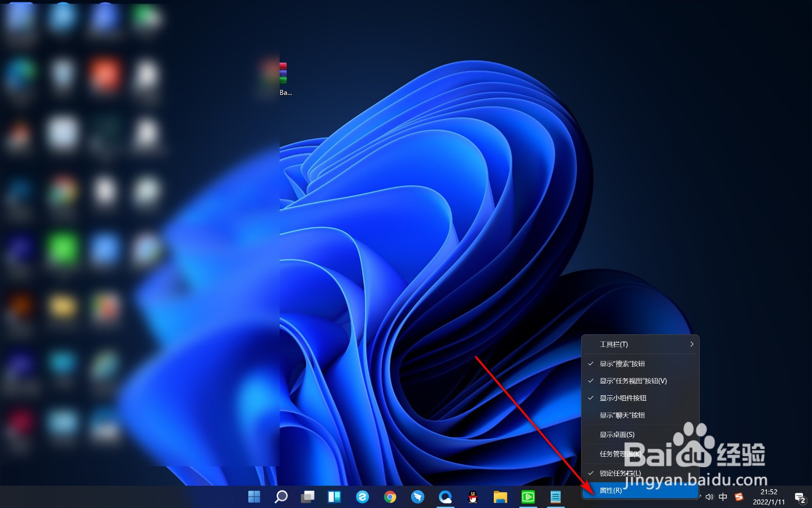Open File Explorer from the taskbar
Viewport: 812px width, 508px height.
point(500,496)
